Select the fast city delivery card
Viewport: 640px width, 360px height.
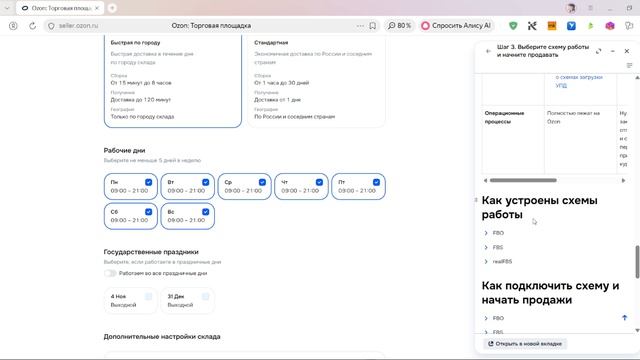click(x=173, y=82)
